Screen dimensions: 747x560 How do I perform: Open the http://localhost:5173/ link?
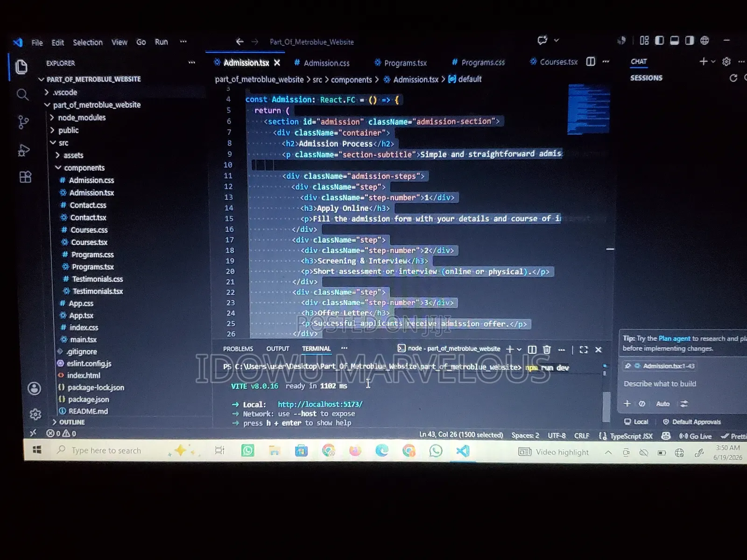coord(320,404)
